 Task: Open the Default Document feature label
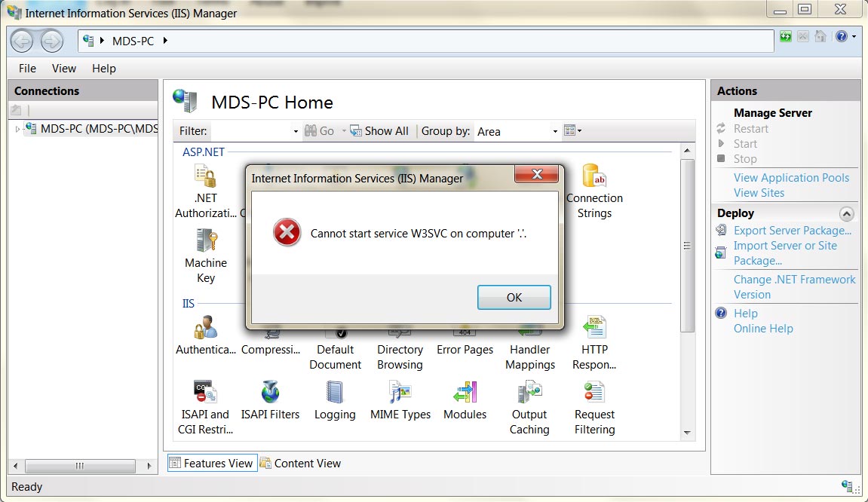[x=336, y=357]
